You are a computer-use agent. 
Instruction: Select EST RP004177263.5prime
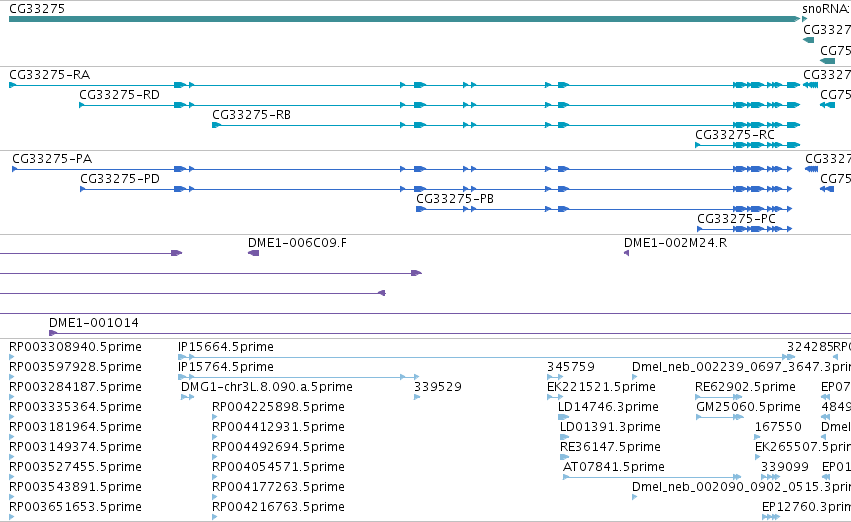point(278,487)
